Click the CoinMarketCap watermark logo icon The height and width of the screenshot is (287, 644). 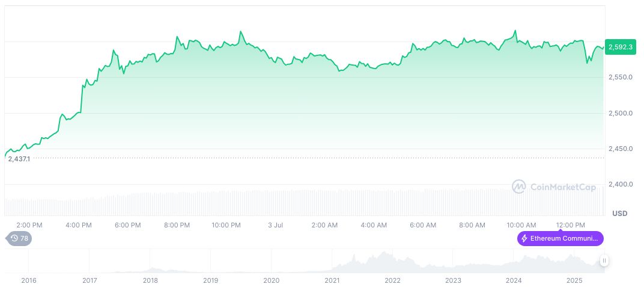pos(519,187)
